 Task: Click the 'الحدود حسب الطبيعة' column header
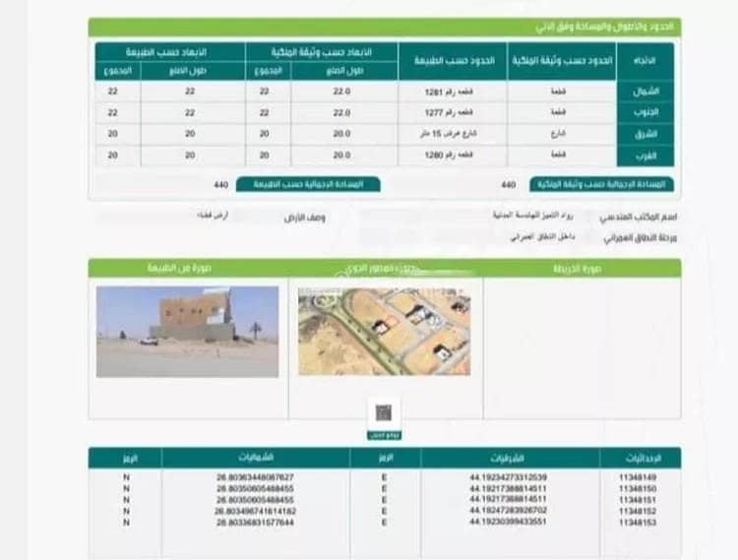[x=452, y=61]
